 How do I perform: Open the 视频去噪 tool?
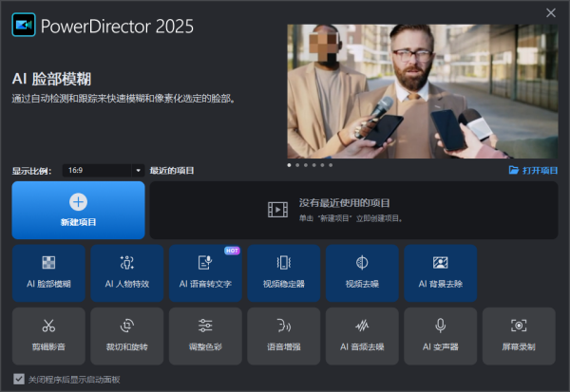362,273
